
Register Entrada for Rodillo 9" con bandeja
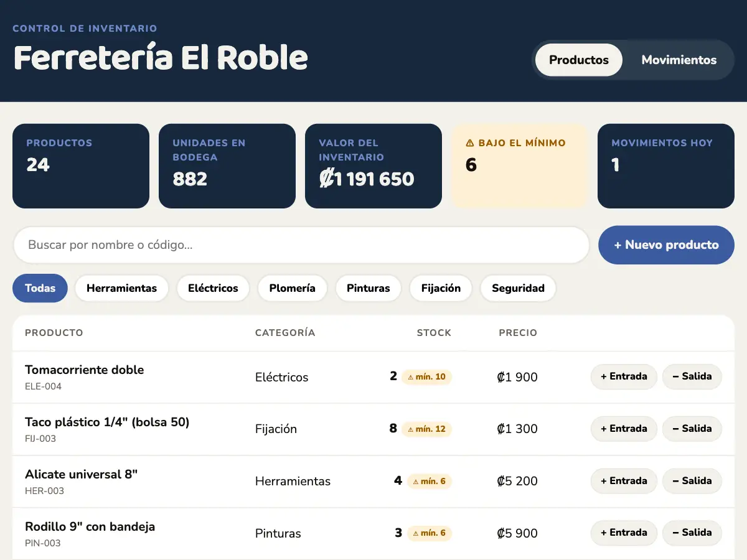[x=624, y=533]
